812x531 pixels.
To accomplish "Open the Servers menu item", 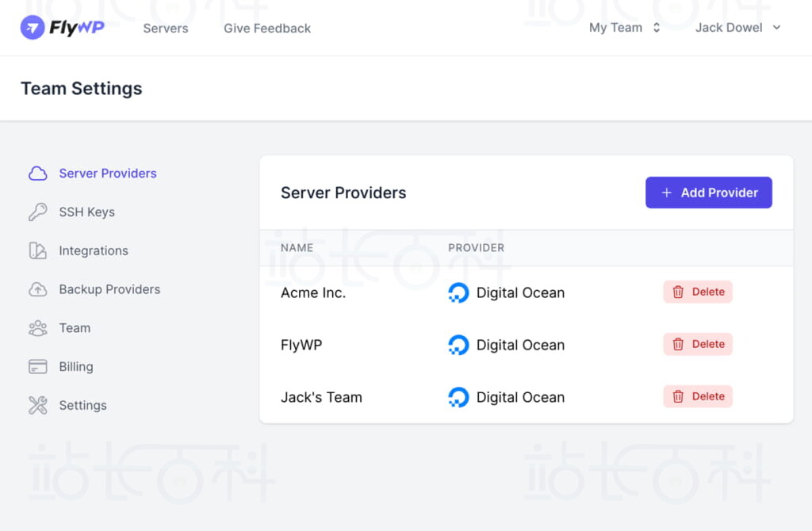I will [x=166, y=29].
